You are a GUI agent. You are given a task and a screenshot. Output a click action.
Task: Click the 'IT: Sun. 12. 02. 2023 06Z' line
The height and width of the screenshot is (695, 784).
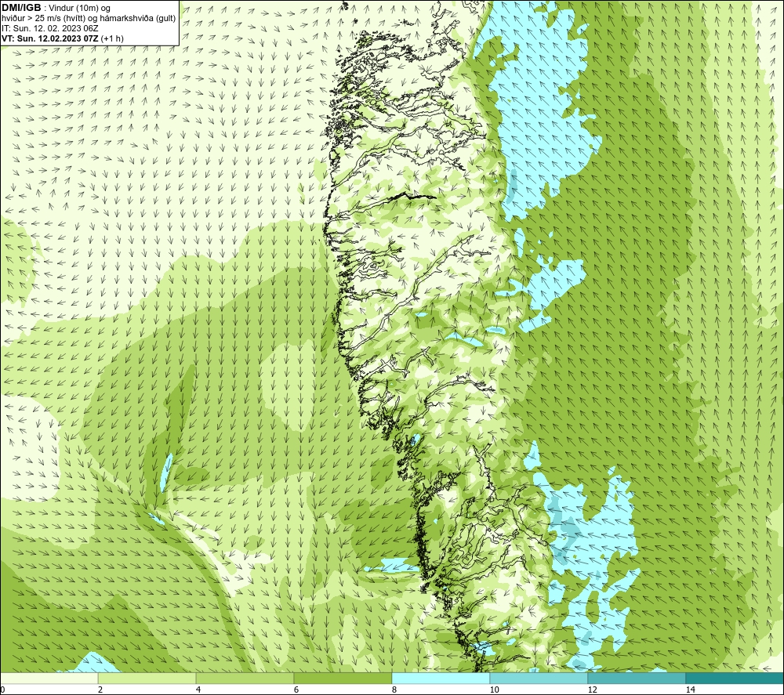pos(50,28)
